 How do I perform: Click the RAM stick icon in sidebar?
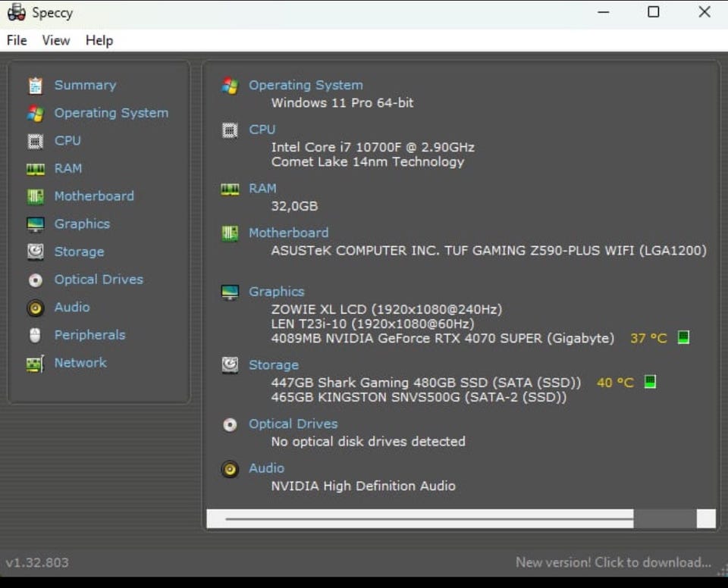36,169
